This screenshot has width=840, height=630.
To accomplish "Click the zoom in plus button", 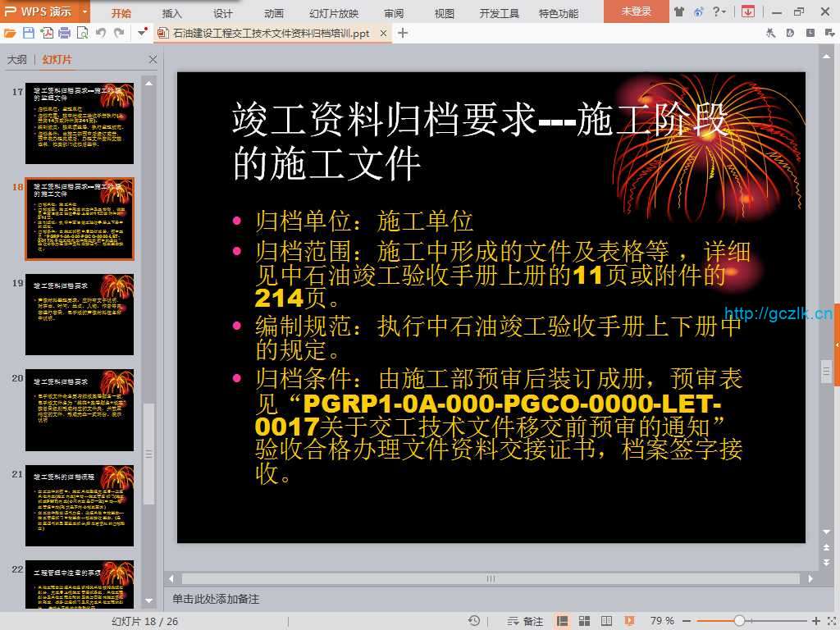I will click(x=816, y=621).
